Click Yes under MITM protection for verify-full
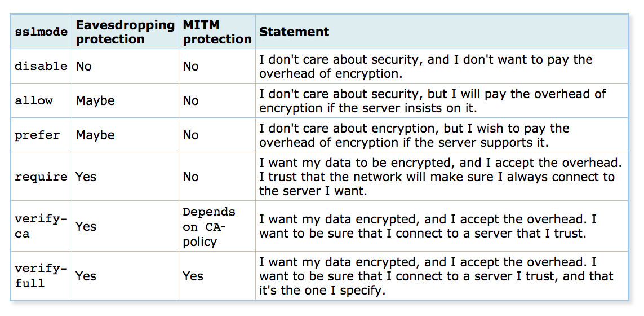This screenshot has width=644, height=316. click(193, 276)
